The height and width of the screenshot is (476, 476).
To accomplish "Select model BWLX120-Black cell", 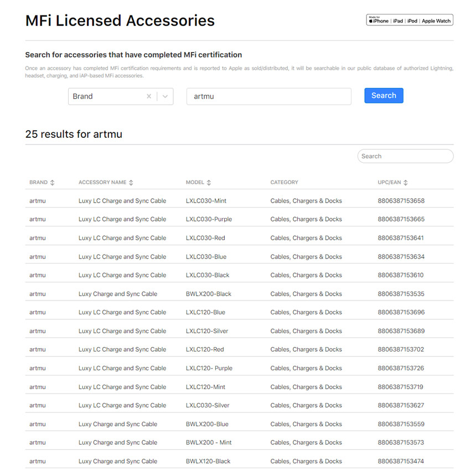I will click(208, 461).
